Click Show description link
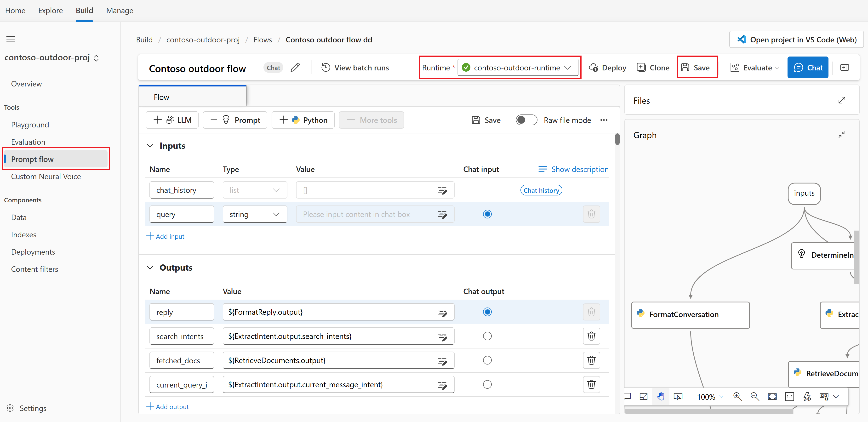The width and height of the screenshot is (868, 422). pos(573,169)
